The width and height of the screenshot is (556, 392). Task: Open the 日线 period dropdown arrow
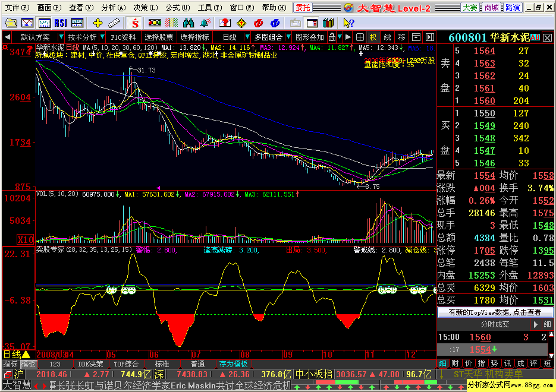(x=247, y=37)
